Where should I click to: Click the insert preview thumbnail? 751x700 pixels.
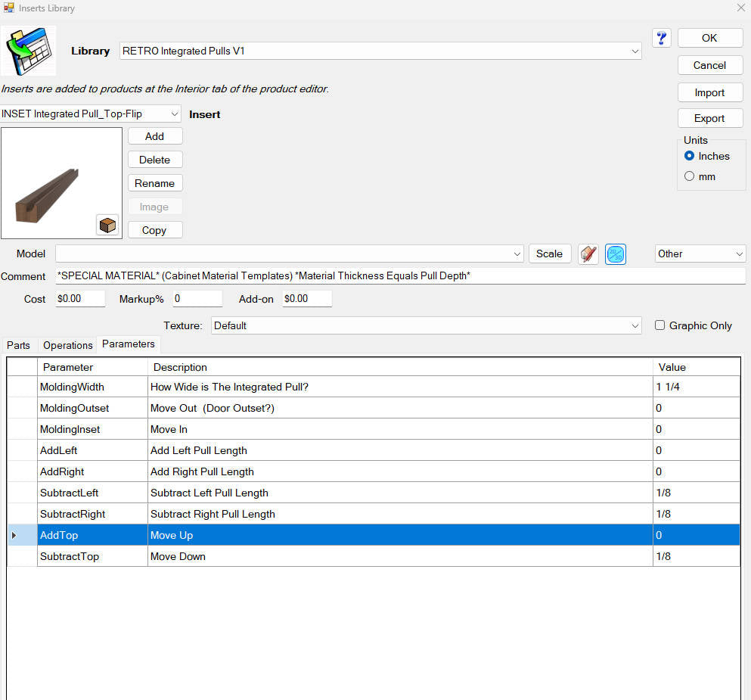point(61,183)
